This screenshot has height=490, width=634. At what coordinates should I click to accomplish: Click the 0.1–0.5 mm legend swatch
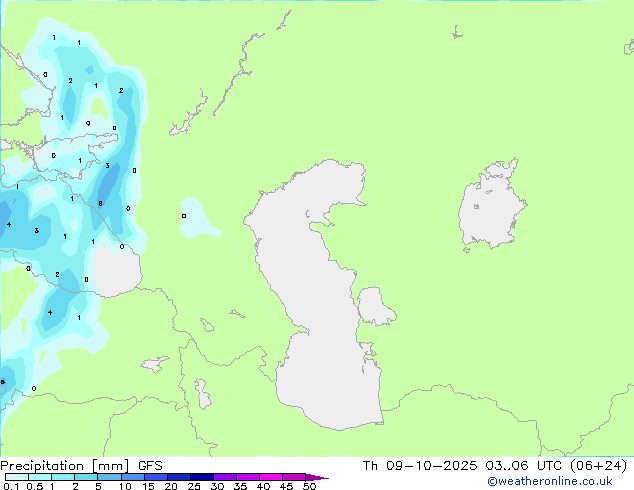coord(17,477)
